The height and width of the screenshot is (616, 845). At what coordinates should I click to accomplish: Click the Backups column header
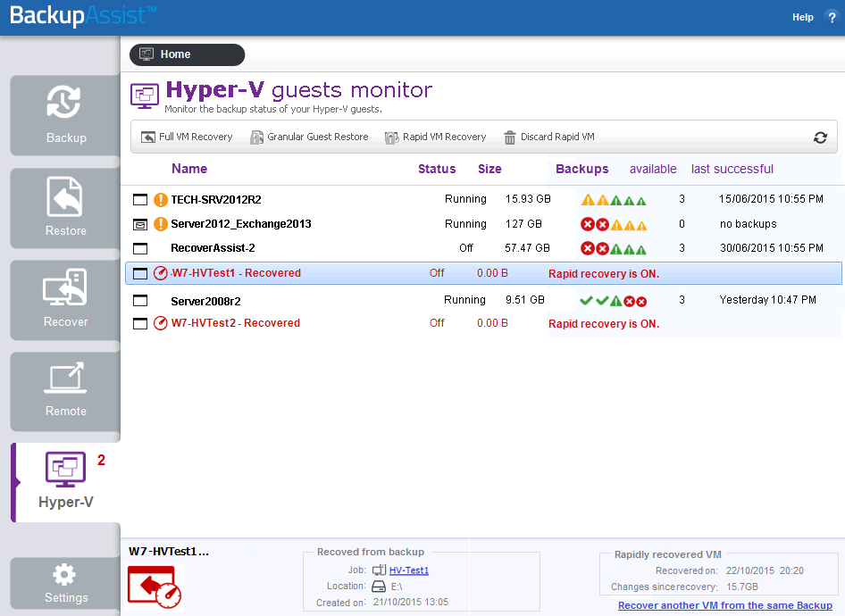tap(582, 169)
